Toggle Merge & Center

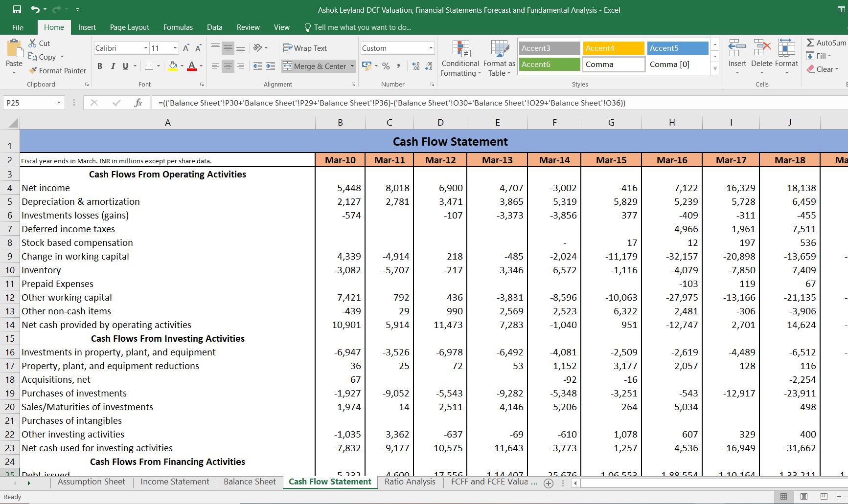coord(315,66)
